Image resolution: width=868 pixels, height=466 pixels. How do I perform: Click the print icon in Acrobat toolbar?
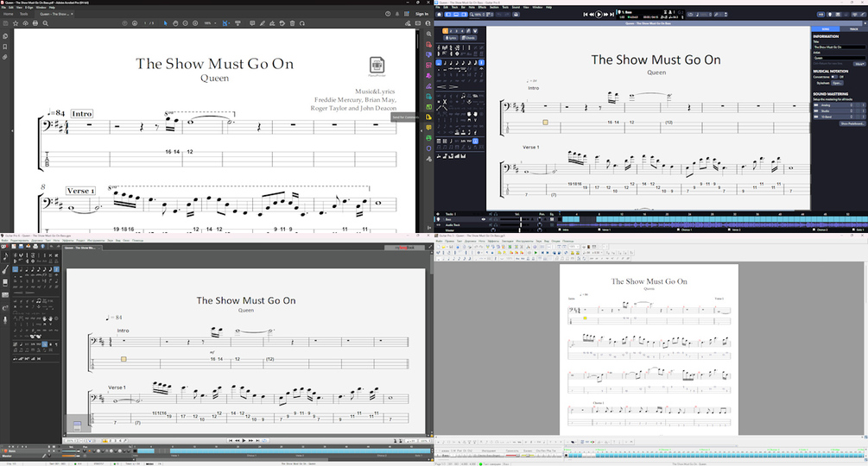click(x=35, y=23)
